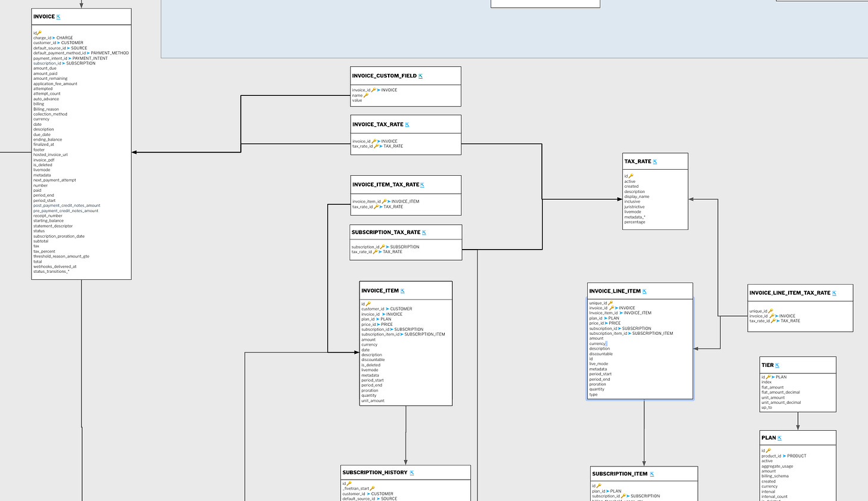Image resolution: width=868 pixels, height=501 pixels.
Task: Select threshold_reason_amount_gte field
Action: point(61,256)
